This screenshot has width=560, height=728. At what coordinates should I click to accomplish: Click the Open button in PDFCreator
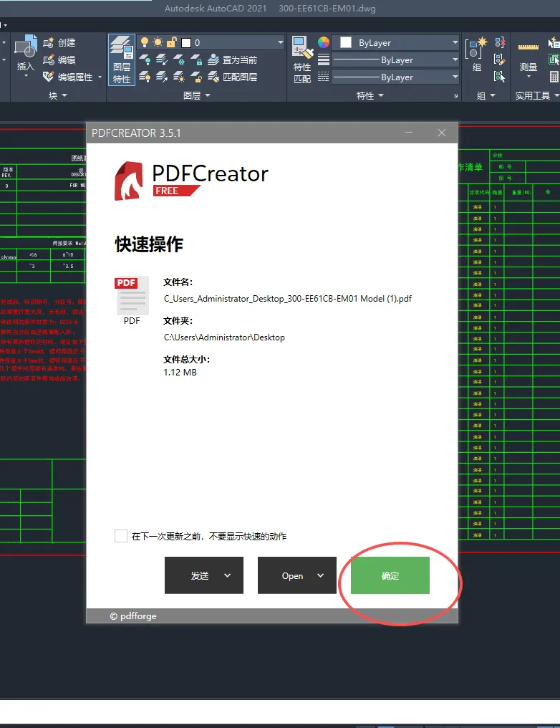(297, 575)
